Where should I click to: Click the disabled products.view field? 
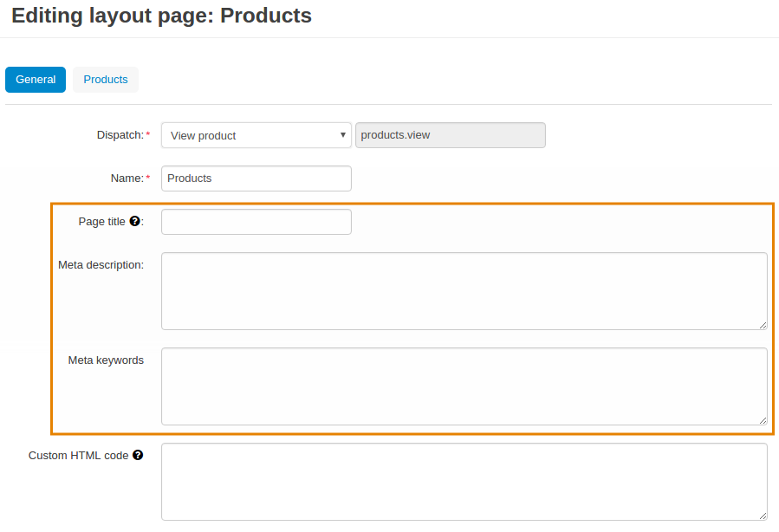[450, 135]
